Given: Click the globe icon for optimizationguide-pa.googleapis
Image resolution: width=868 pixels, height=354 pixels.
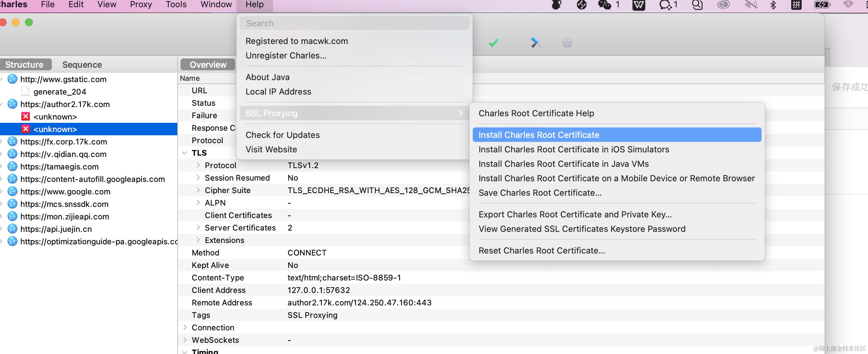Looking at the screenshot, I should pyautogui.click(x=12, y=241).
